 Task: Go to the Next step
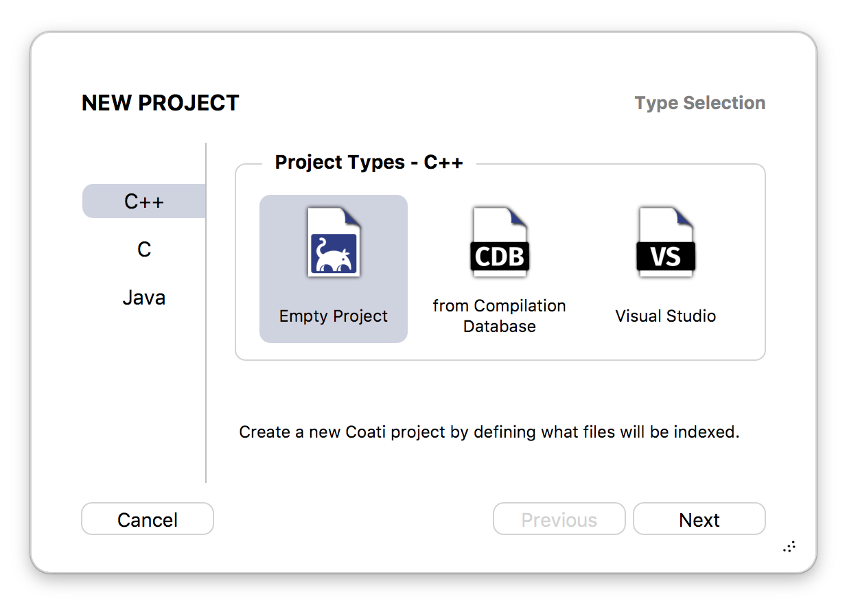tap(699, 519)
